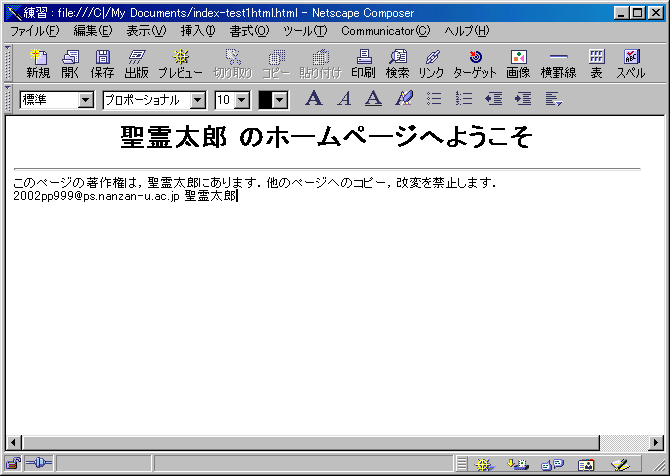Screen dimensions: 670x476
Task: Toggle underline formatting
Action: (x=373, y=99)
